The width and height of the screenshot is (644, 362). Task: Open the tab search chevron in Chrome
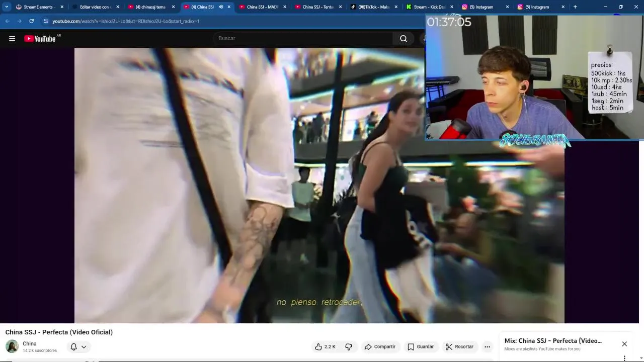(7, 7)
